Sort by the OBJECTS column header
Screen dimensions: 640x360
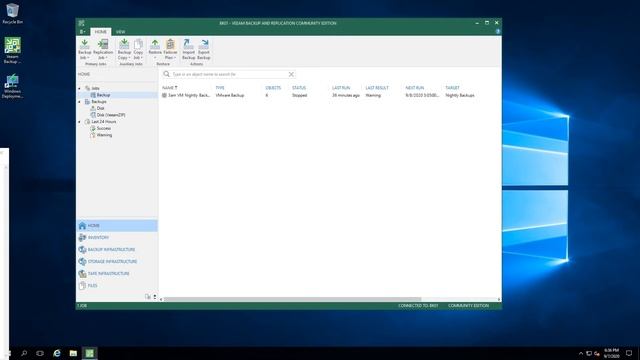coord(273,88)
